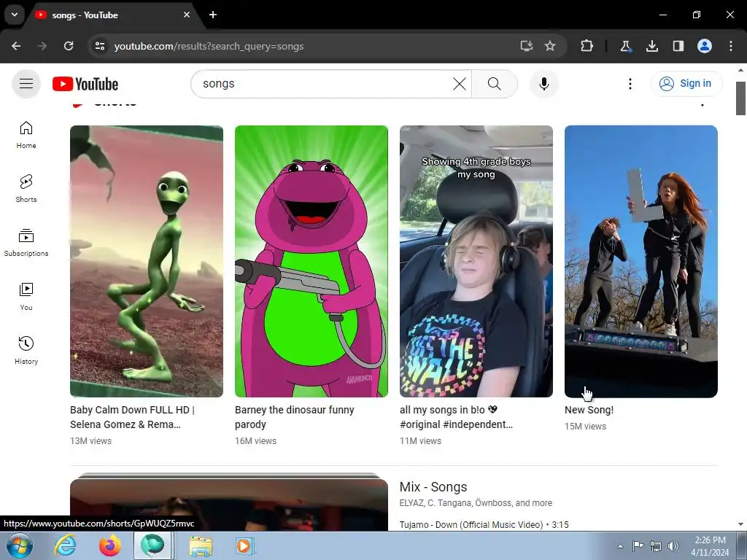Open the tab search dropdown arrow
747x560 pixels.
[x=15, y=15]
